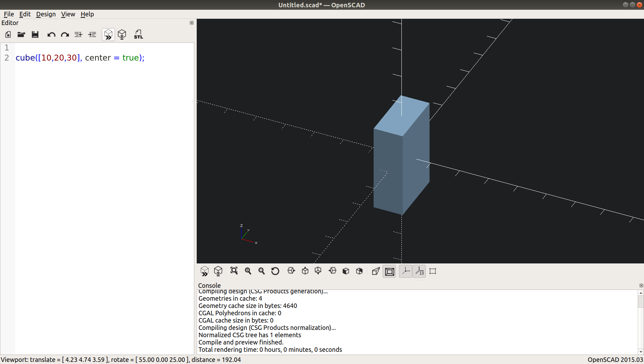
Task: Save the current design
Action: (x=35, y=34)
